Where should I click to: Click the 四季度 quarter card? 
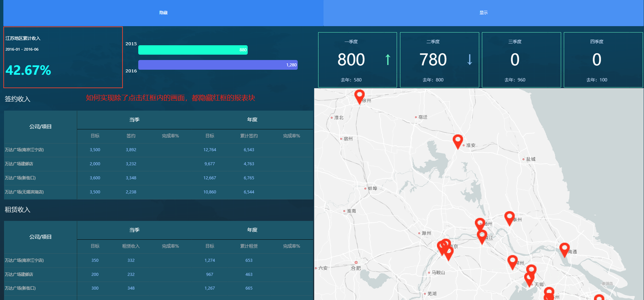[603, 60]
